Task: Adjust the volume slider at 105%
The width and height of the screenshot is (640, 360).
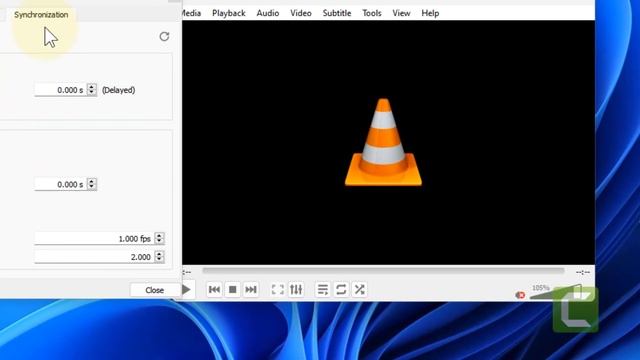Action: click(556, 292)
